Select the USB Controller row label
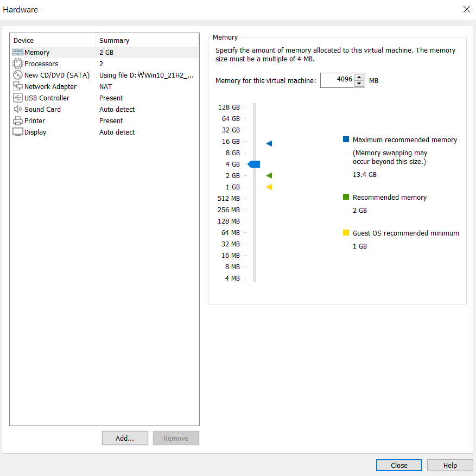The height and width of the screenshot is (476, 476). coord(47,98)
